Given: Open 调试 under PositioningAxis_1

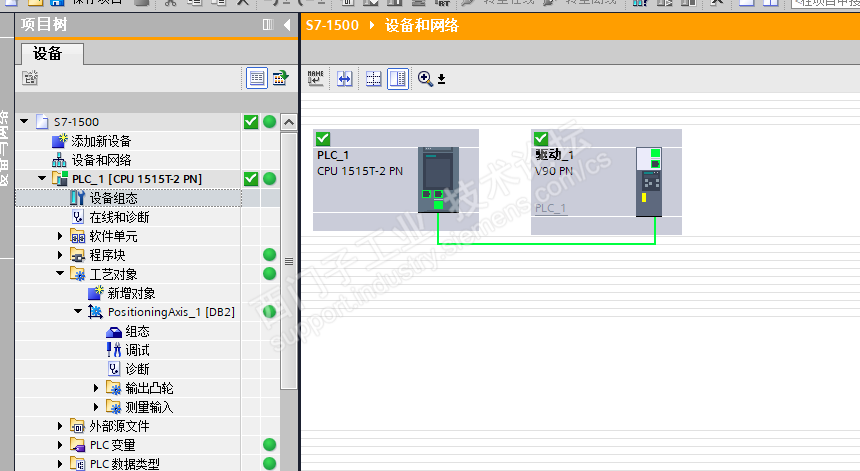Looking at the screenshot, I should [x=138, y=350].
